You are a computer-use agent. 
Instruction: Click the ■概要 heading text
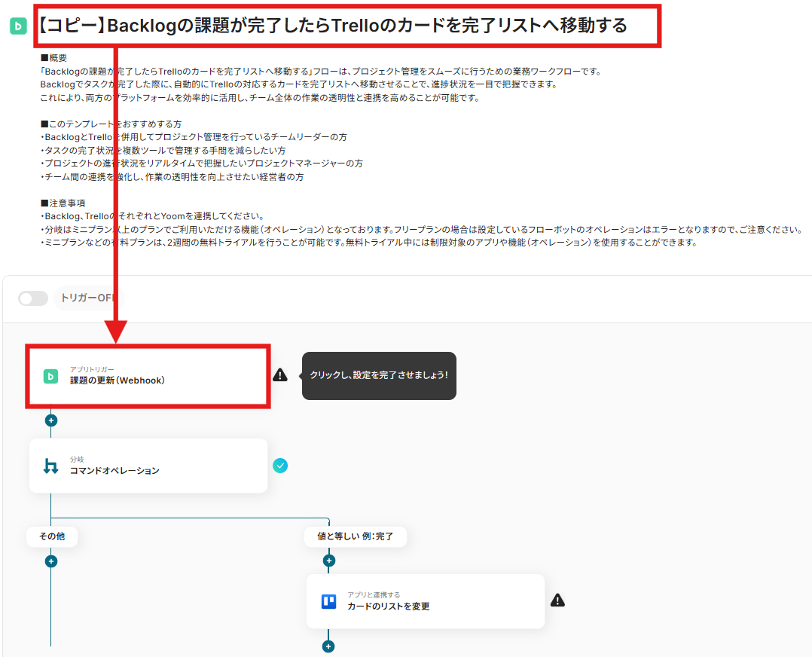54,58
